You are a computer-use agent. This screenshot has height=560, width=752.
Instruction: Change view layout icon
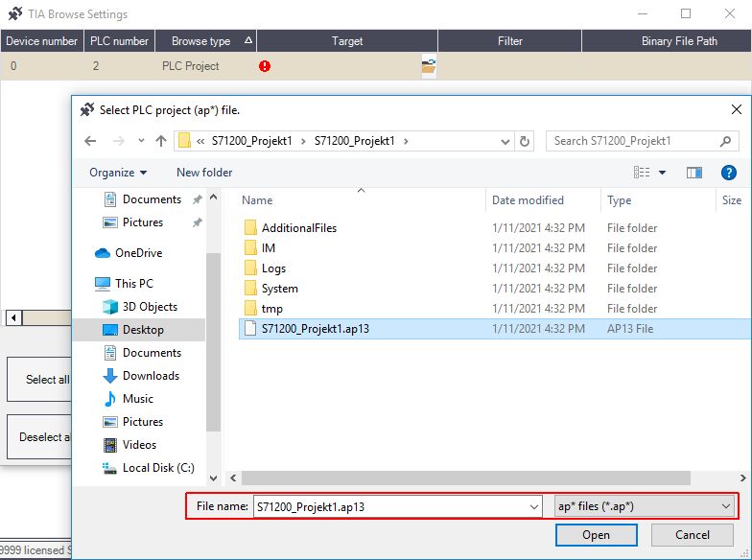tap(642, 173)
